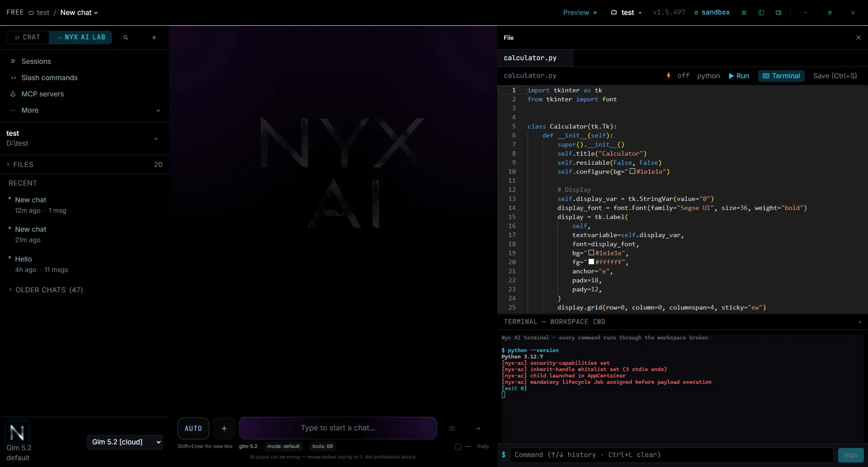
Task: Click the plus attach button beside AUTO
Action: pos(224,428)
